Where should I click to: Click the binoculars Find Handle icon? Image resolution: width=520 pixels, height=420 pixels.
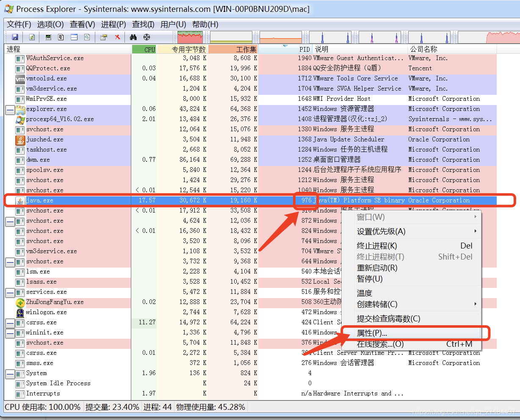tap(133, 37)
